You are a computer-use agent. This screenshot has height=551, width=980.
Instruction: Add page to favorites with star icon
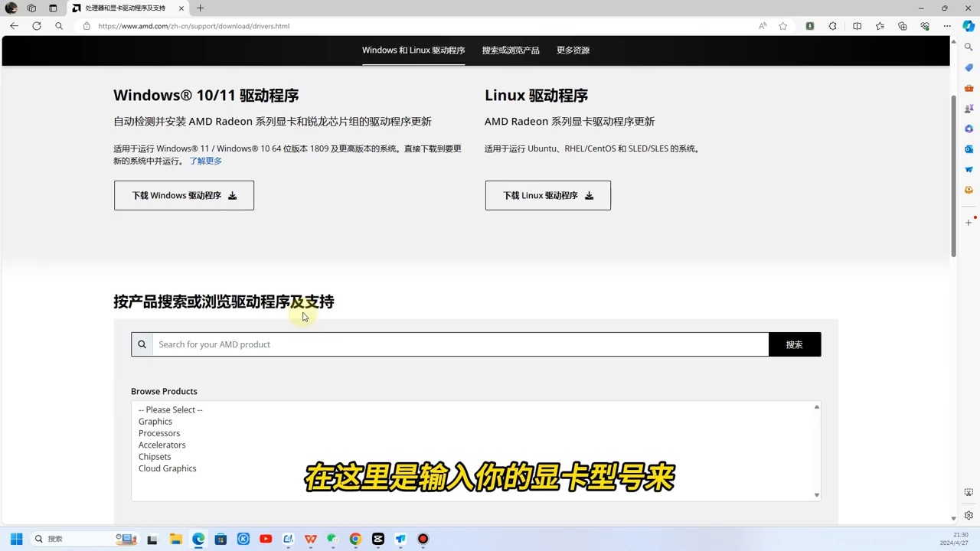(x=782, y=26)
